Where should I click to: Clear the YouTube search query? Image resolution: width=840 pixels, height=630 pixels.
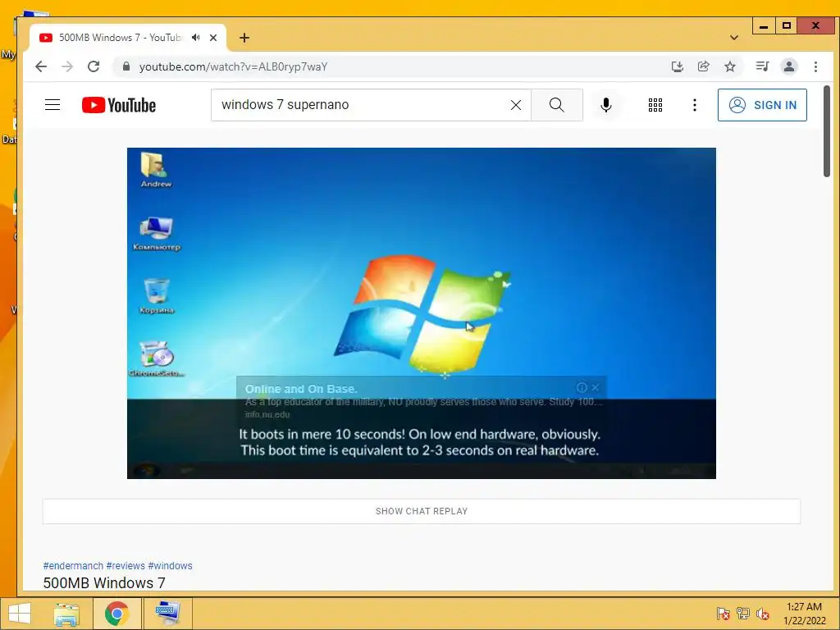coord(516,105)
